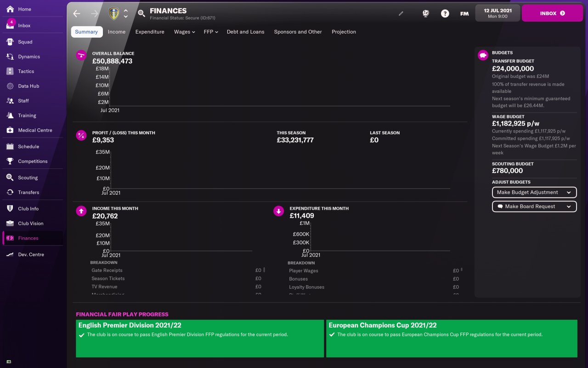
Task: Open the Transfers icon
Action: tap(10, 192)
